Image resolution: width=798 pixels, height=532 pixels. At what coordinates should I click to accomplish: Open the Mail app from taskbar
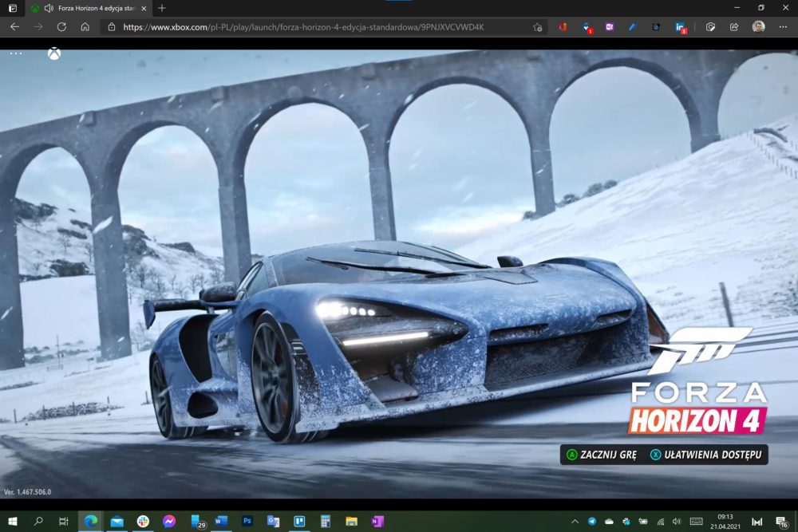click(x=117, y=522)
